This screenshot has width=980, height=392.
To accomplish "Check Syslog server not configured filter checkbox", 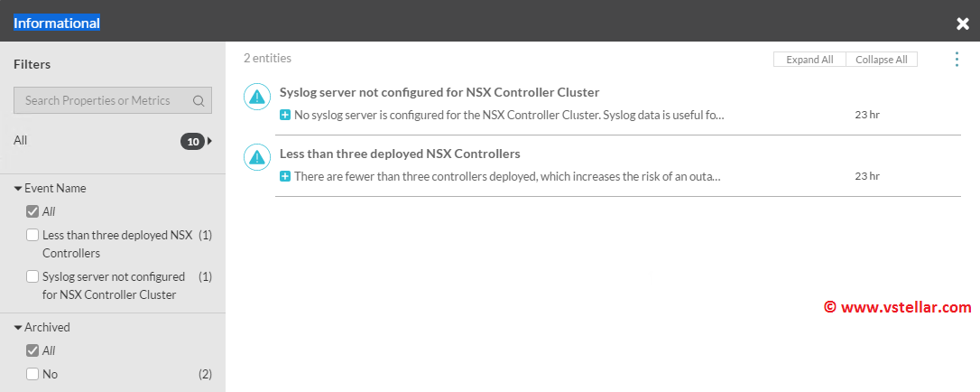I will pos(32,277).
